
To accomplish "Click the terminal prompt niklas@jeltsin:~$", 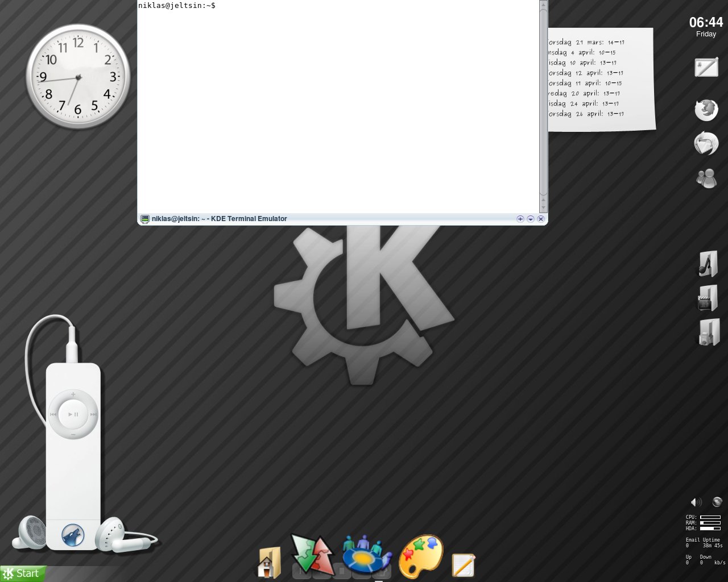I will pos(176,5).
